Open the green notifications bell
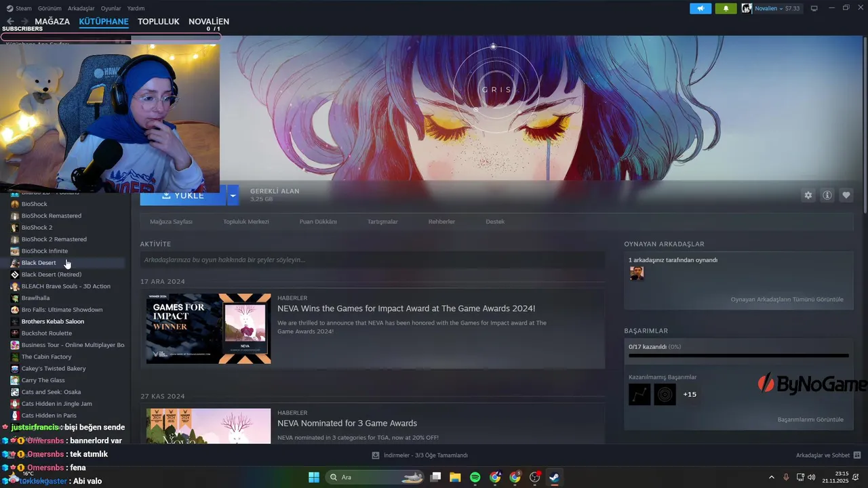The height and width of the screenshot is (488, 868). tap(726, 8)
